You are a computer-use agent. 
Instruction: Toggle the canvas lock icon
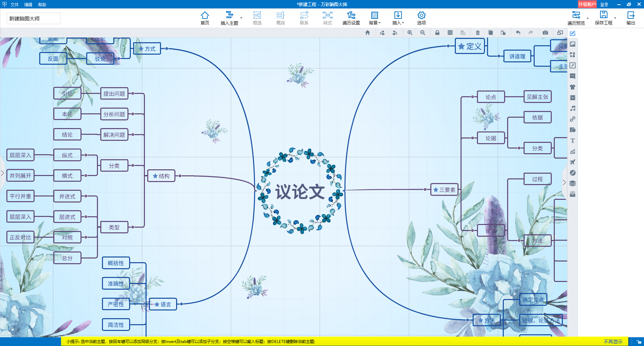pyautogui.click(x=437, y=33)
